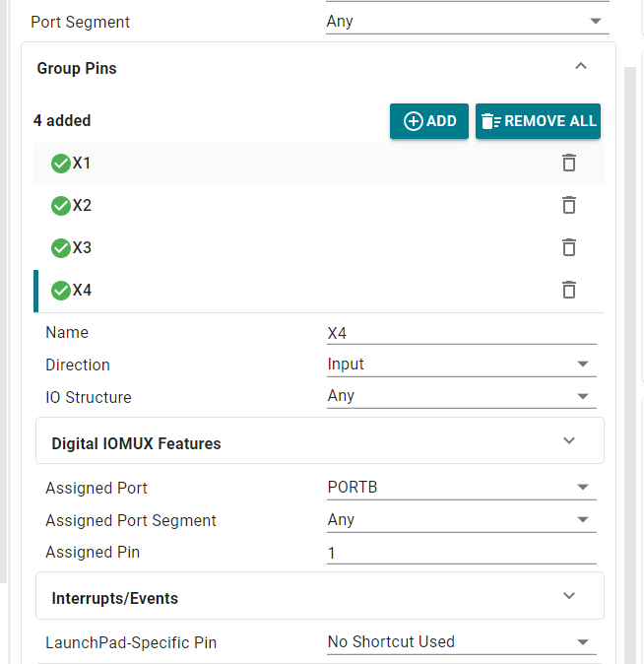
Task: Delete the X3 pin
Action: (x=568, y=247)
